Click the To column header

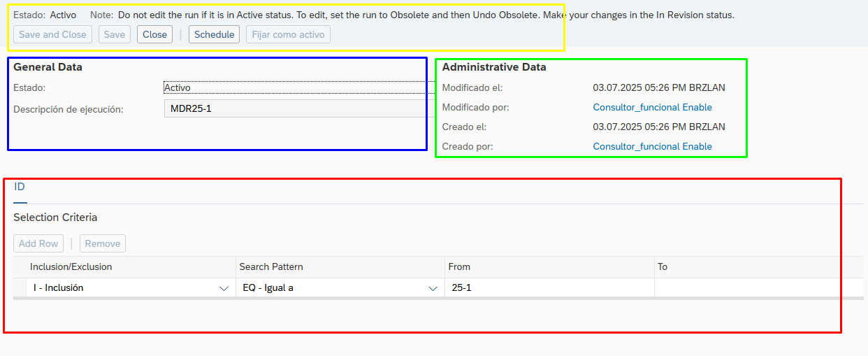[x=663, y=266]
